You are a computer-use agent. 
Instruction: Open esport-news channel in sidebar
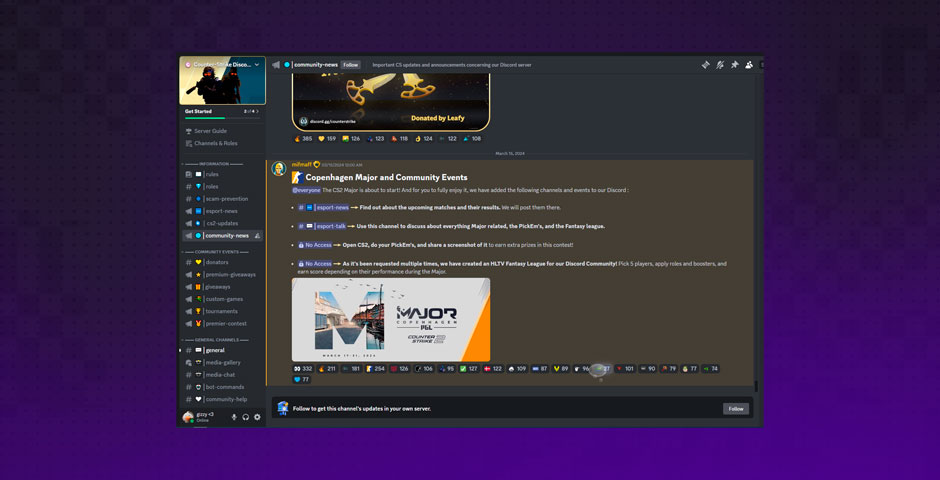pos(222,211)
